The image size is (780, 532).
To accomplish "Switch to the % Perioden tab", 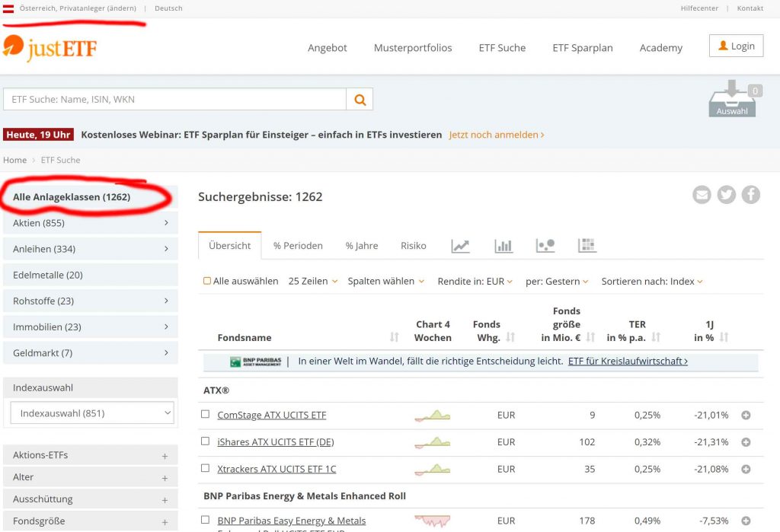I will point(298,246).
